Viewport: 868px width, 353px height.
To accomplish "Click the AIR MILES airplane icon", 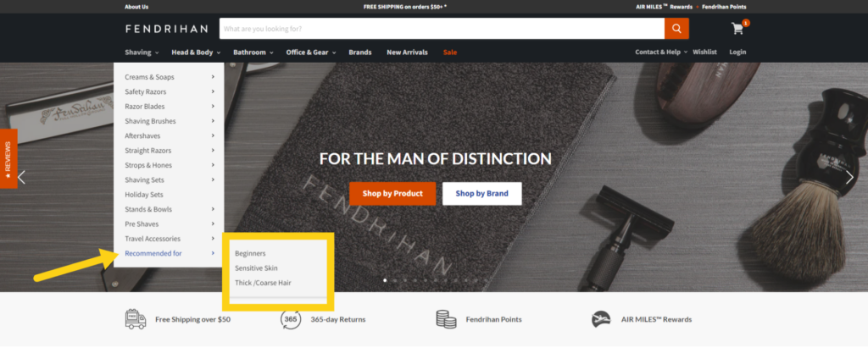I will (601, 319).
